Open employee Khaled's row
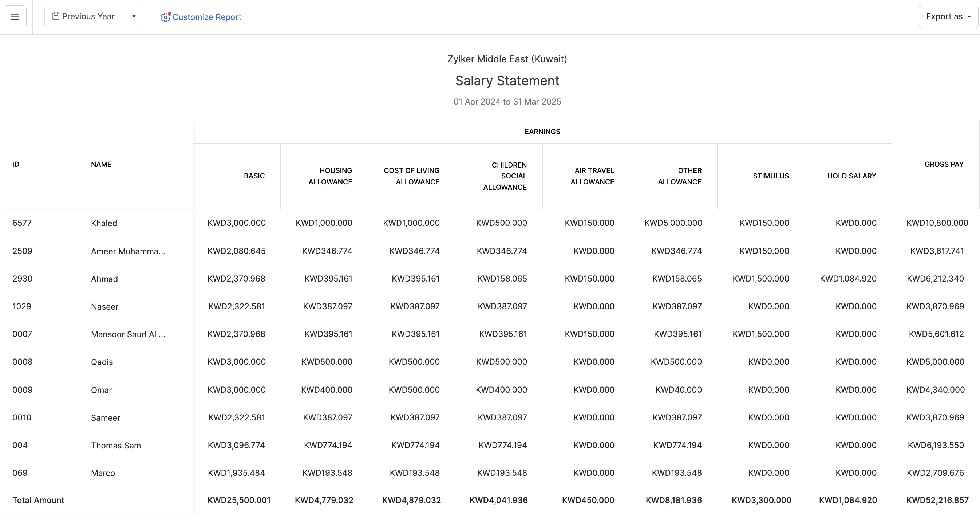The height and width of the screenshot is (518, 980). pyautogui.click(x=104, y=223)
